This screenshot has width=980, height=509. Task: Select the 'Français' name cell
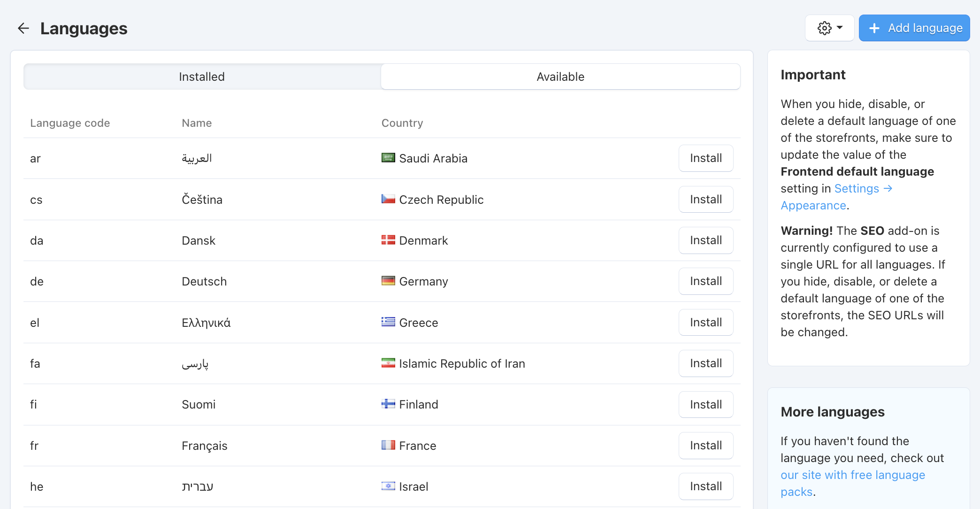205,446
